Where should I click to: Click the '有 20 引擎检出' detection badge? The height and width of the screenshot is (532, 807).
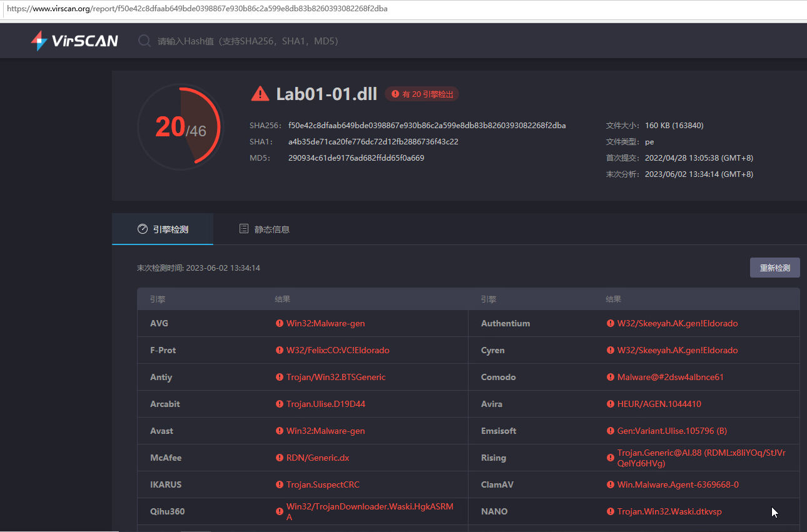tap(422, 94)
